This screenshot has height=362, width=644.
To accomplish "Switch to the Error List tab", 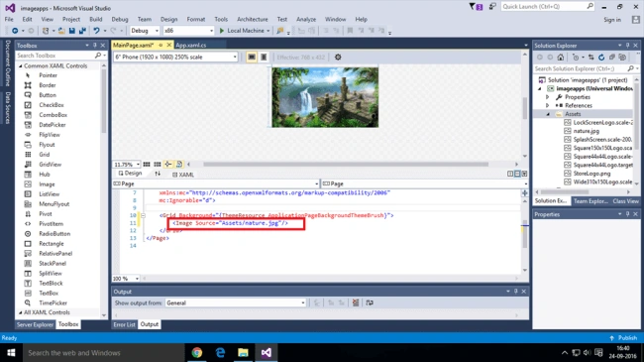I will coord(124,324).
